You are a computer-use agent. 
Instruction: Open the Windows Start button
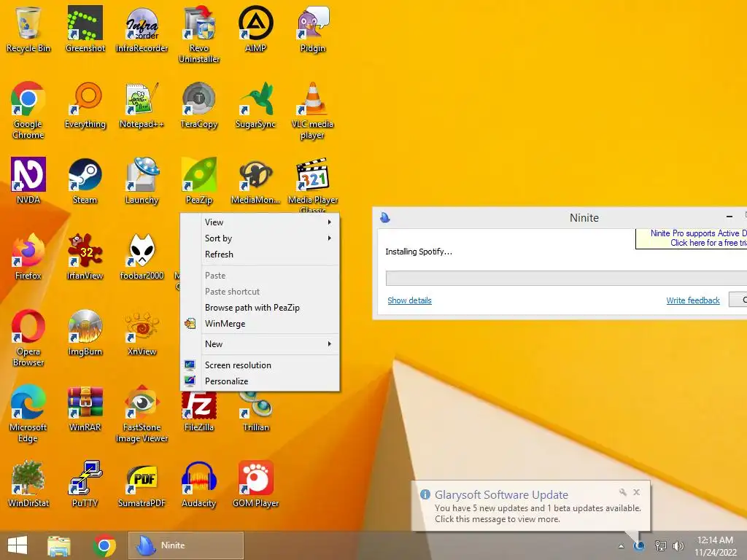[18, 545]
